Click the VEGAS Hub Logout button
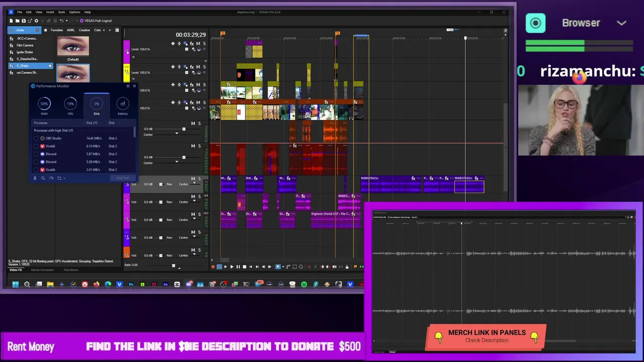This screenshot has width=644, height=362. 96,21
